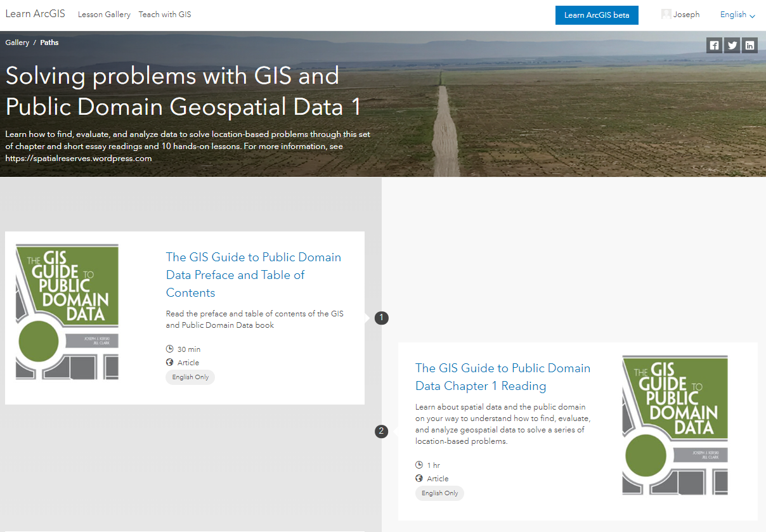Click the globe icon for Chapter 1 Article
Screen dimensions: 766x532
tap(419, 478)
